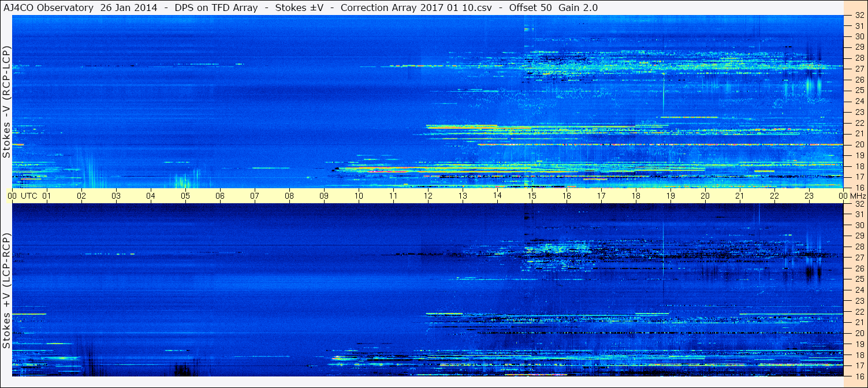Click the UTC label on time axis

[x=29, y=196]
